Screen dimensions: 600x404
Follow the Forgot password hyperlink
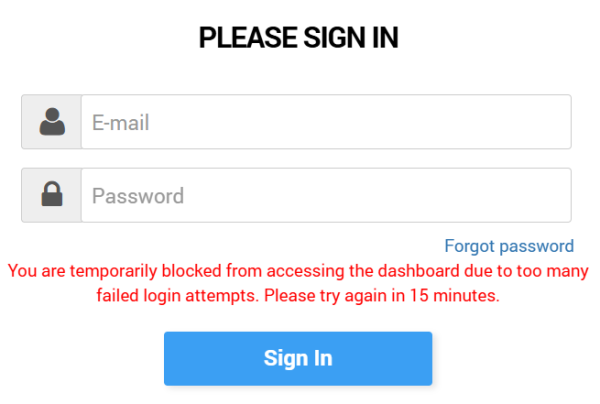(x=509, y=246)
